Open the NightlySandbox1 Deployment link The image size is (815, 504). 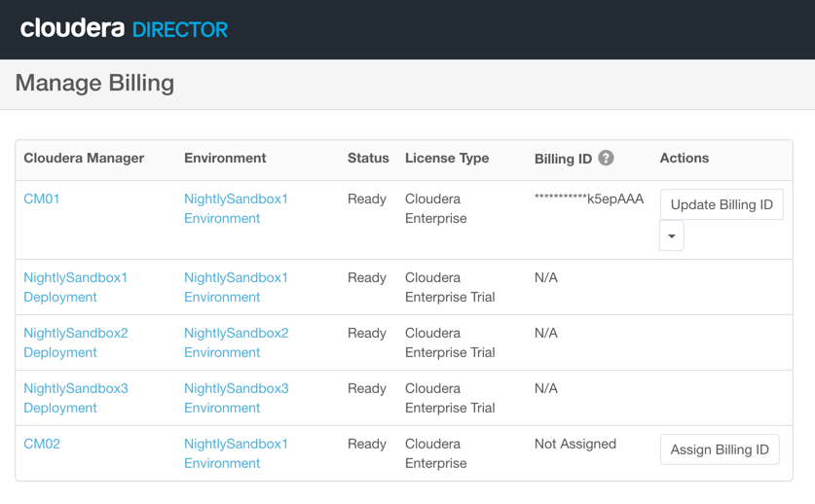click(75, 287)
